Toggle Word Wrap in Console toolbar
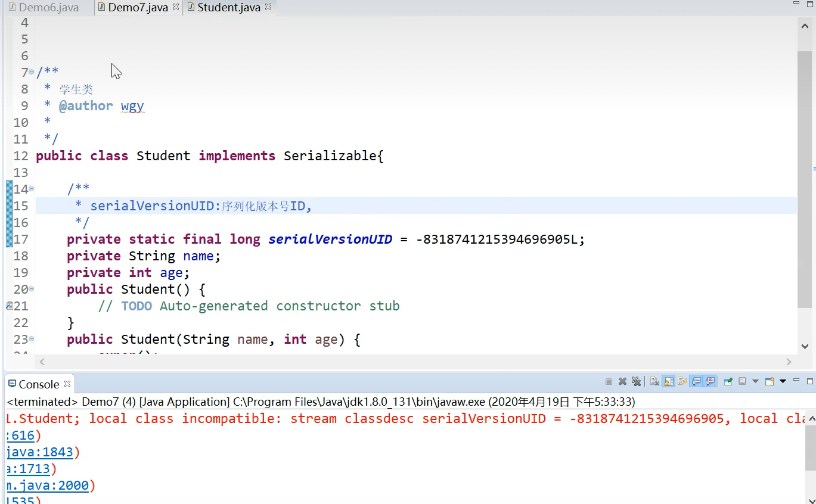 [682, 381]
